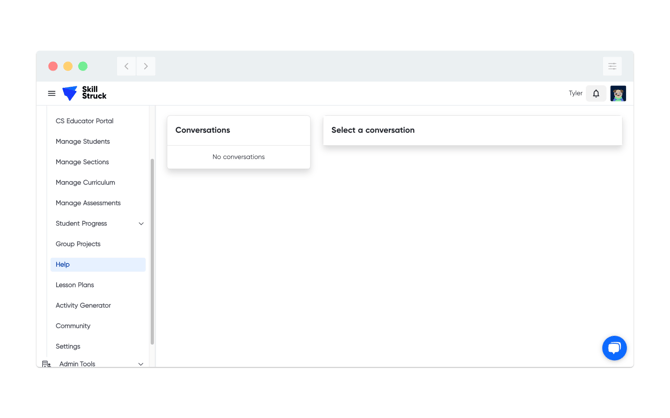The image size is (670, 418).
Task: Select Manage Sections in sidebar
Action: pyautogui.click(x=82, y=162)
